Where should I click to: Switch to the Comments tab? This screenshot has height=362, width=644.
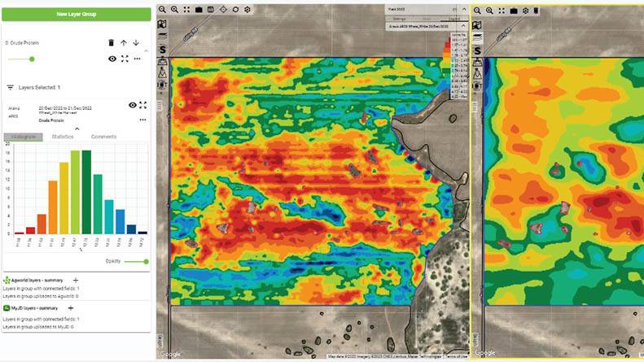pyautogui.click(x=103, y=137)
